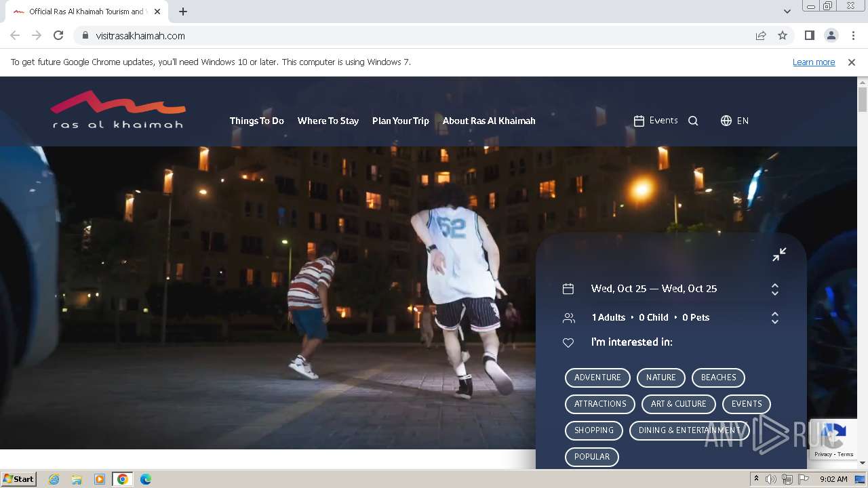The height and width of the screenshot is (488, 868).
Task: View site information padlock
Action: click(85, 36)
